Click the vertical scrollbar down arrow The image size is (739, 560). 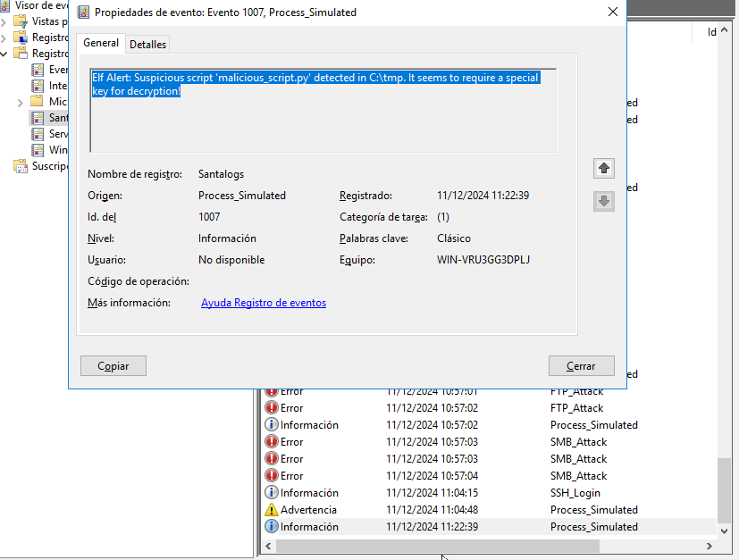tap(725, 531)
